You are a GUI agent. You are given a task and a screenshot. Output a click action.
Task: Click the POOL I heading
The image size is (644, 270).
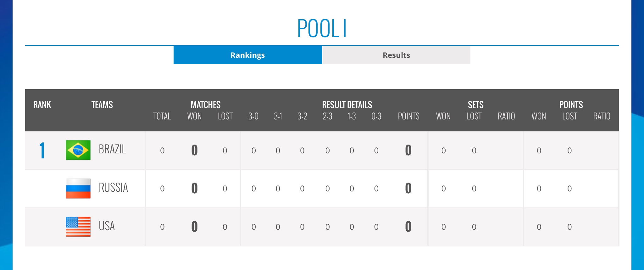[322, 29]
